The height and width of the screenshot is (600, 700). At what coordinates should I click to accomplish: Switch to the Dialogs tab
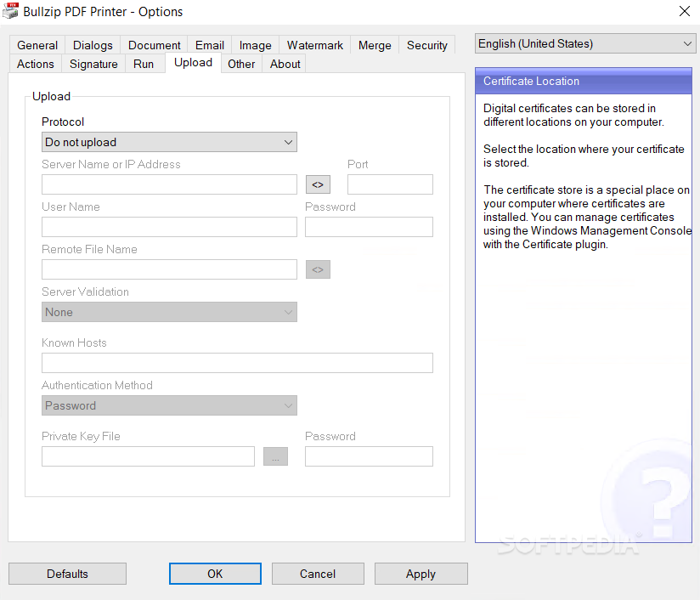point(93,45)
